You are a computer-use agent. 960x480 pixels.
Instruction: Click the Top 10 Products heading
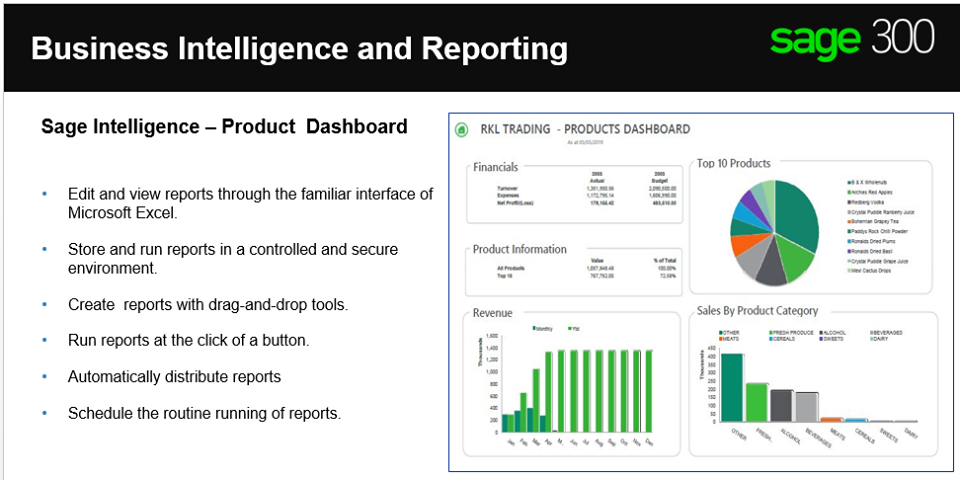pos(733,163)
